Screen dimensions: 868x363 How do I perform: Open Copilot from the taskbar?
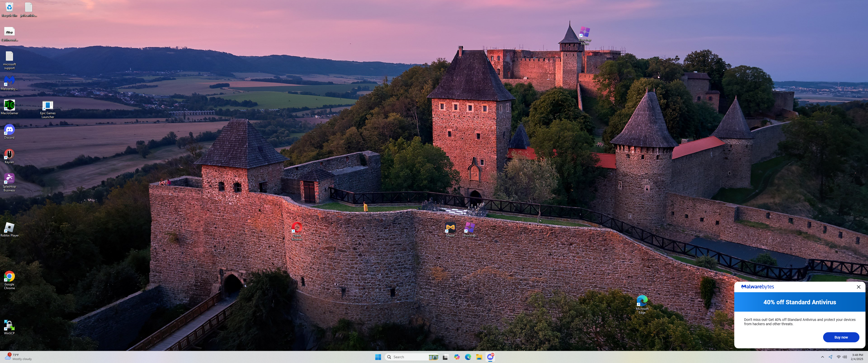pos(456,357)
